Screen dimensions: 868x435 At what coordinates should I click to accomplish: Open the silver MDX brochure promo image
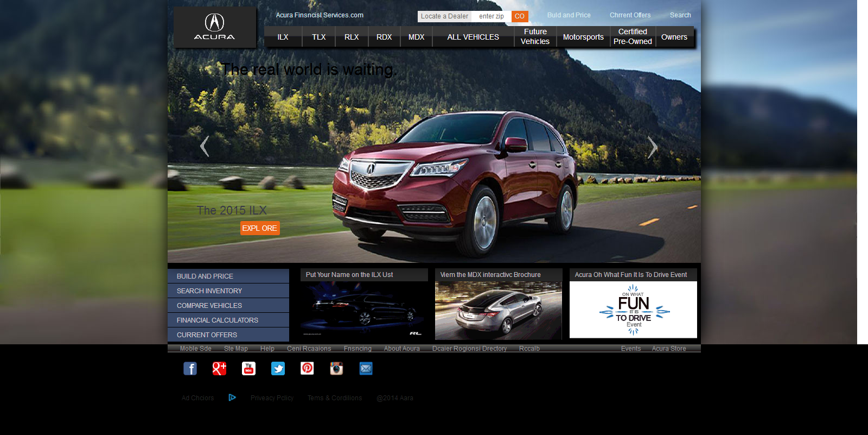coord(499,311)
